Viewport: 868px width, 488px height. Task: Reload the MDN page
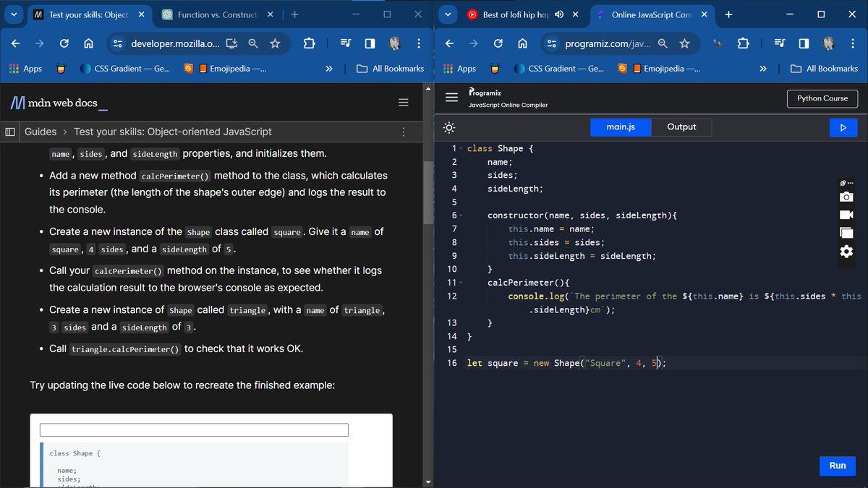tap(64, 43)
